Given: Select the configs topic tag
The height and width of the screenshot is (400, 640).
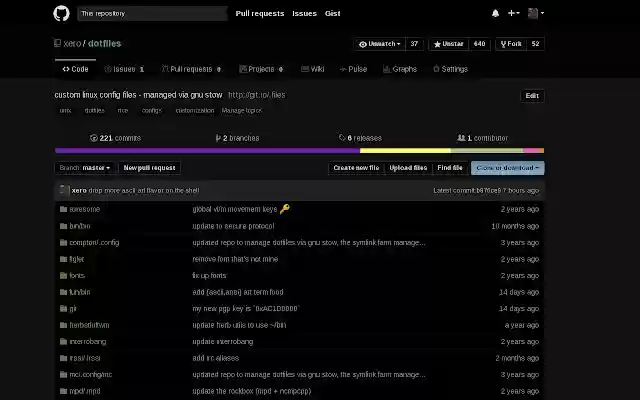Looking at the screenshot, I should (151, 111).
